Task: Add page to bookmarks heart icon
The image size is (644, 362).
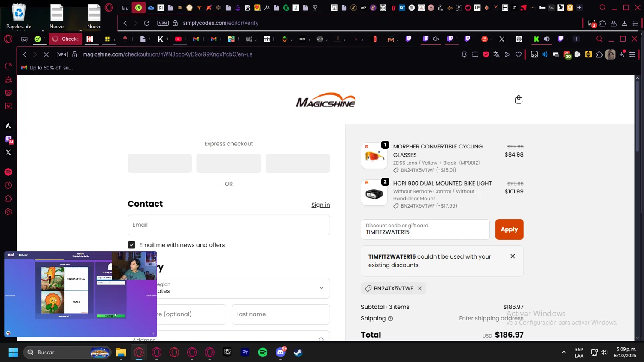Action: [x=519, y=54]
